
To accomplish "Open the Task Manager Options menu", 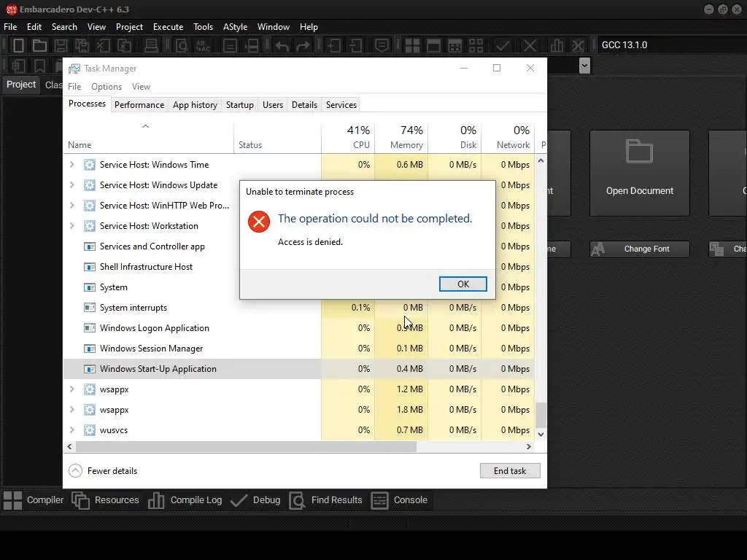I will [x=107, y=87].
